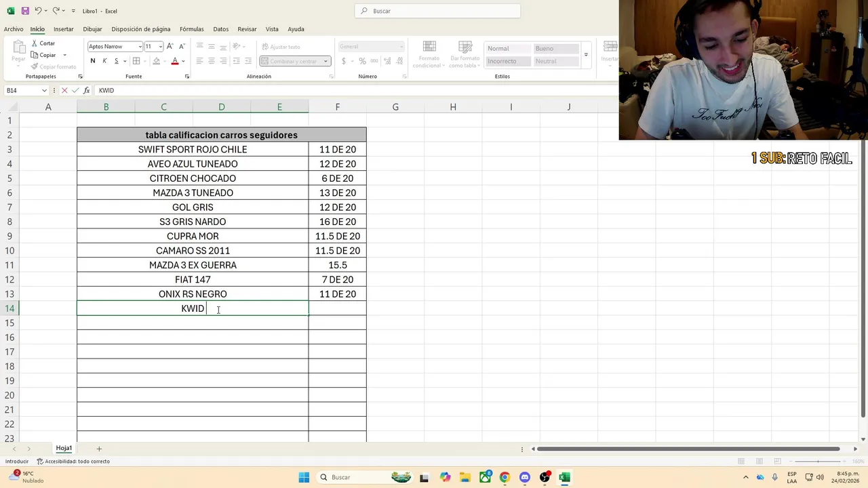This screenshot has height=488, width=868.
Task: Apply the red font color A
Action: [175, 61]
